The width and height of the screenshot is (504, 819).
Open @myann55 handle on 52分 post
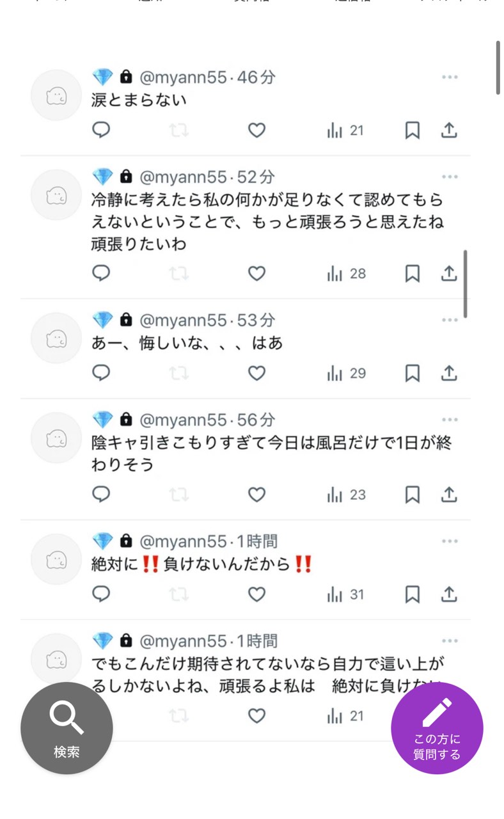point(183,177)
